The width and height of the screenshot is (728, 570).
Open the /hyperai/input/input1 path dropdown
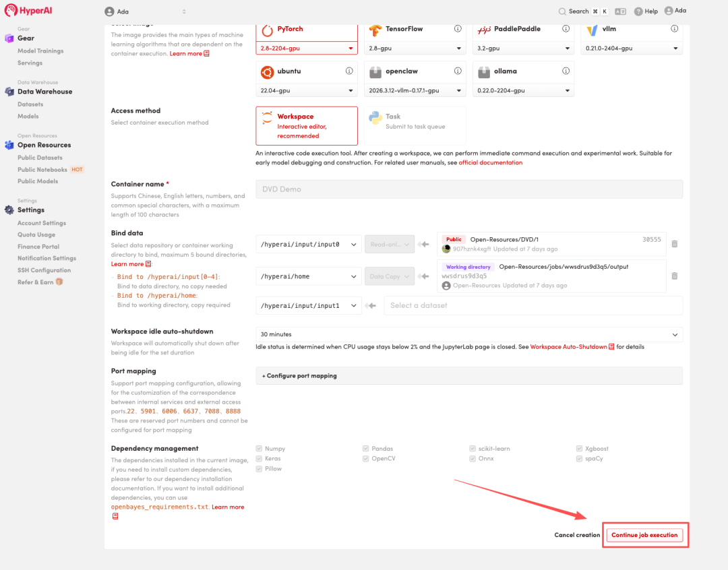click(308, 305)
